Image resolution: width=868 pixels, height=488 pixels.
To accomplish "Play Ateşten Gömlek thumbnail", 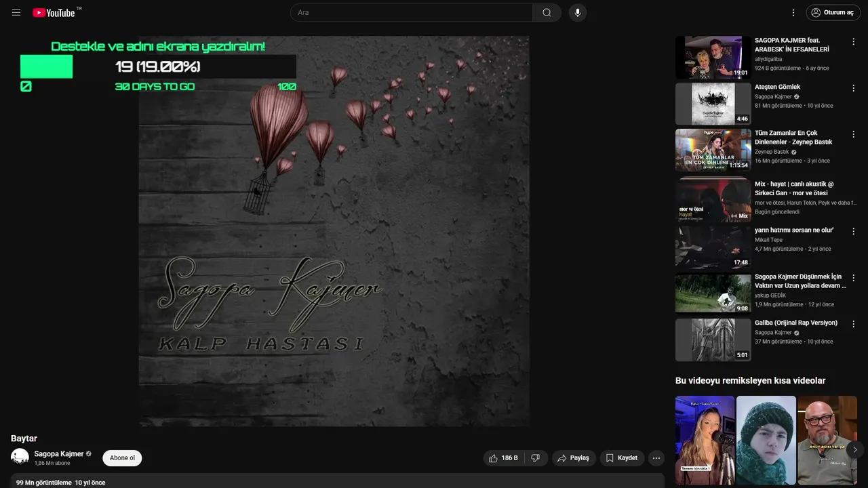I will 713,104.
